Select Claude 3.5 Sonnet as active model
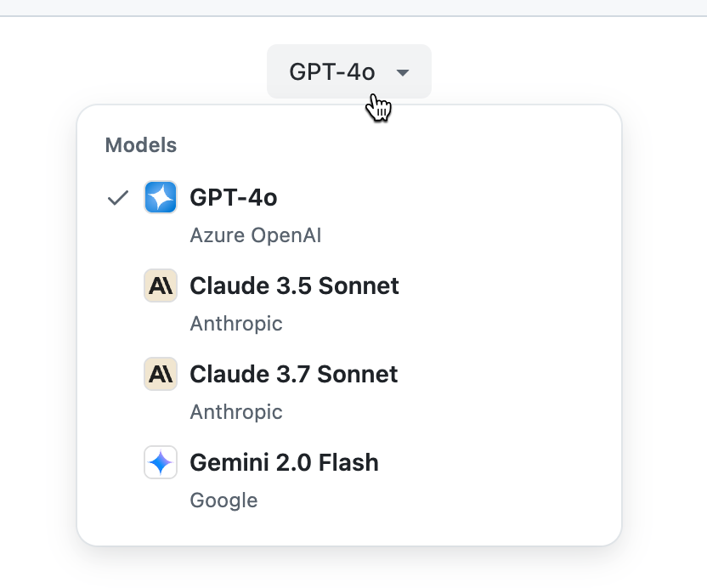Screen dimensions: 707x588 click(x=294, y=286)
